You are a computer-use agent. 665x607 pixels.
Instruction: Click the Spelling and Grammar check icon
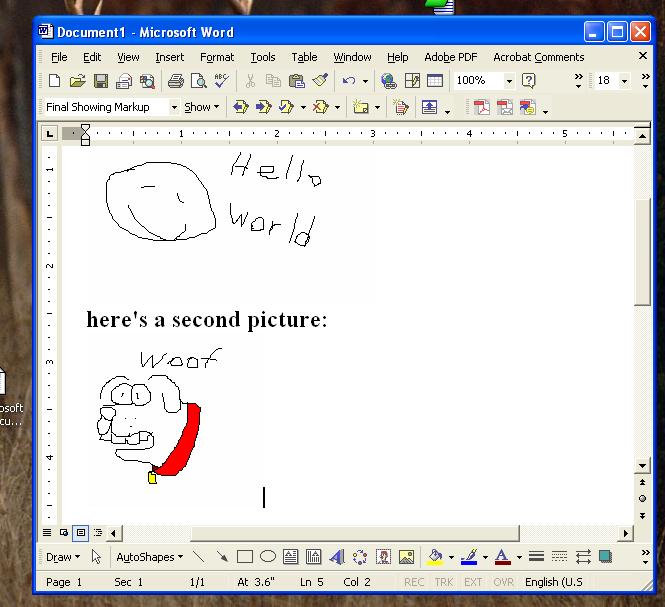tap(221, 81)
